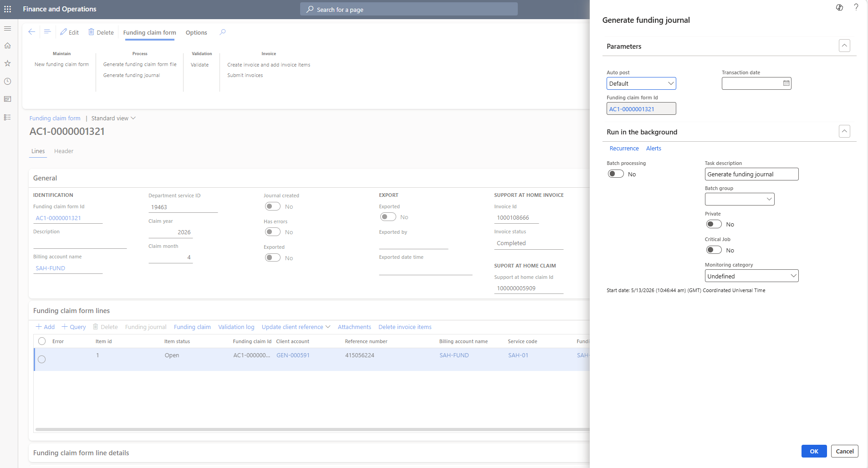Toggle Journal created switch
The height and width of the screenshot is (468, 868).
pyautogui.click(x=273, y=206)
